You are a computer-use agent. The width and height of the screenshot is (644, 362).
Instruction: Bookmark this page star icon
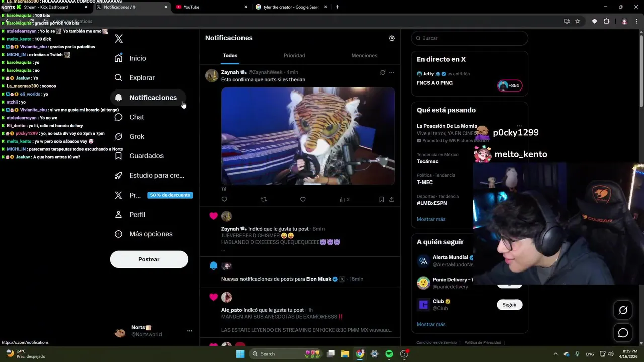pyautogui.click(x=578, y=21)
